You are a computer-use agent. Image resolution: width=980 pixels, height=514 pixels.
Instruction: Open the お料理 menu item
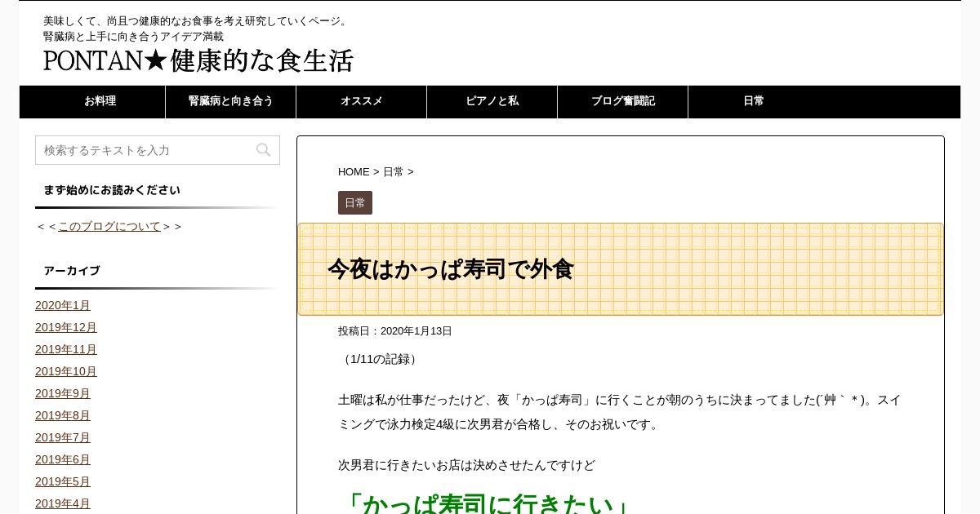coord(100,101)
